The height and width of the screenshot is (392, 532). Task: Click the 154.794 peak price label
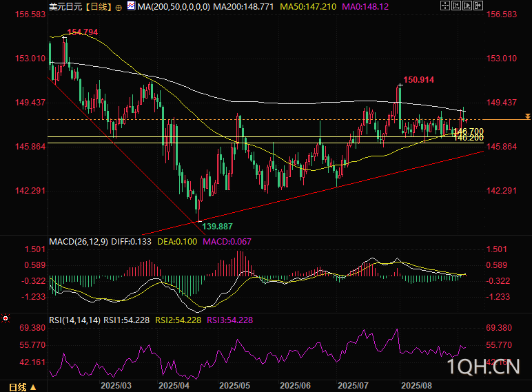[x=82, y=32]
